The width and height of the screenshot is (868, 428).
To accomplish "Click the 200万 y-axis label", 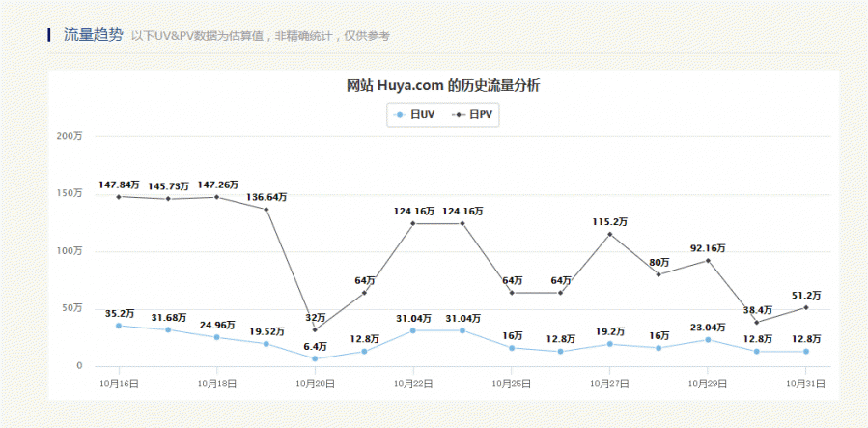I will (70, 136).
